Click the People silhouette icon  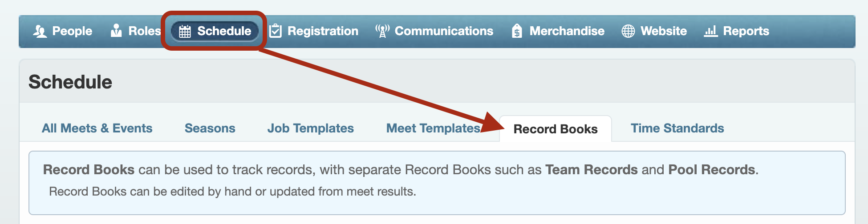pyautogui.click(x=40, y=31)
